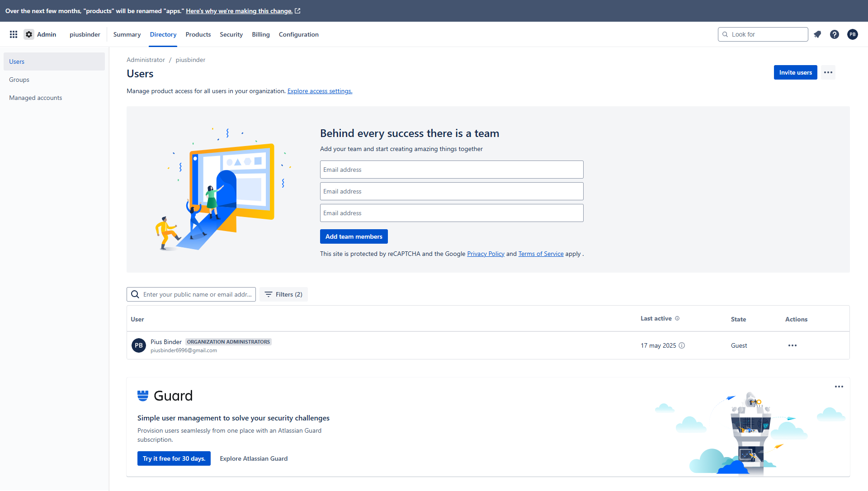
Task: Click Try it free for 30 days
Action: [x=174, y=458]
